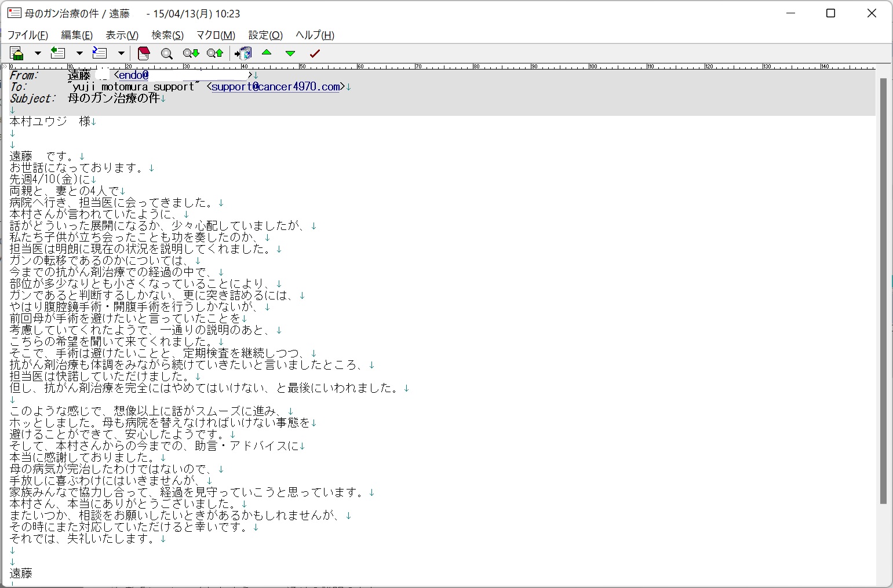Open the ファイル(F) menu

pos(27,35)
